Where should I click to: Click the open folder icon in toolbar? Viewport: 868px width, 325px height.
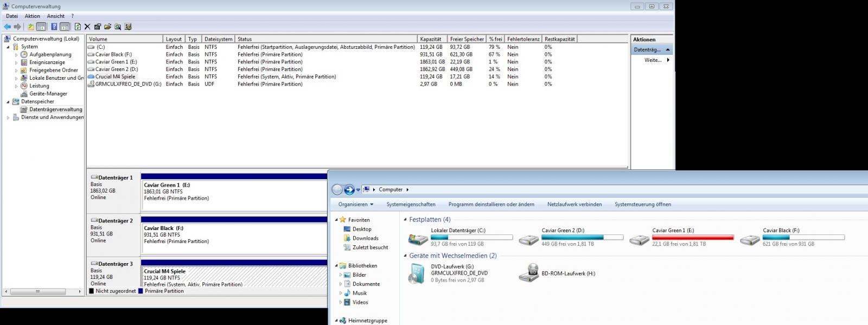click(107, 27)
